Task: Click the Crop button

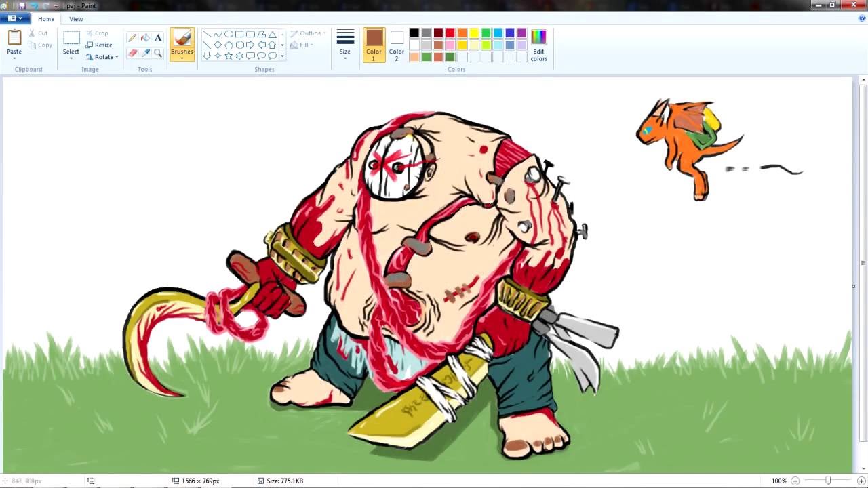Action: (97, 33)
